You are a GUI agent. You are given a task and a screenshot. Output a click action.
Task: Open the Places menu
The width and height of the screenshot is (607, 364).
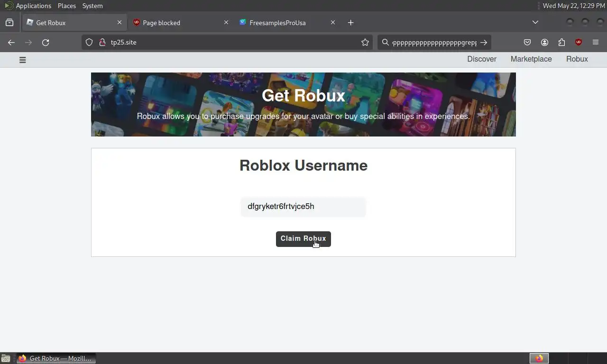tap(67, 6)
